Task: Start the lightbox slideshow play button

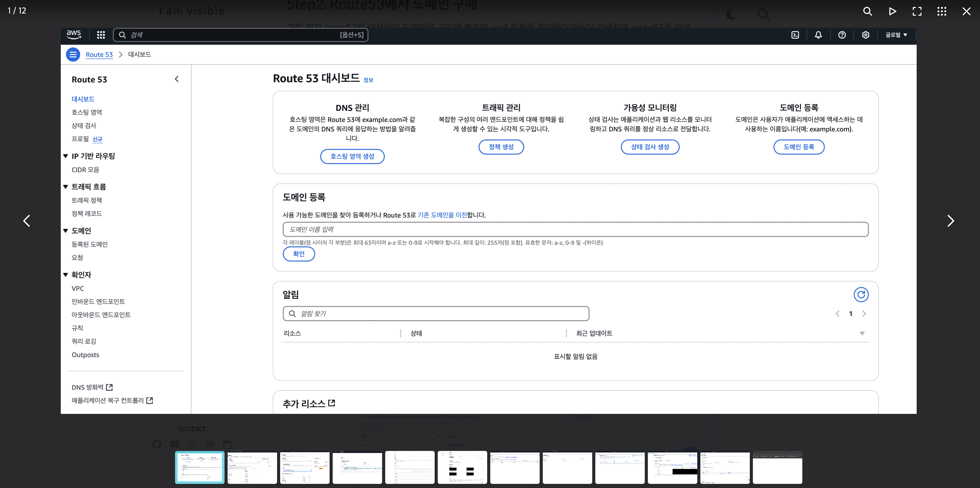Action: pyautogui.click(x=892, y=11)
